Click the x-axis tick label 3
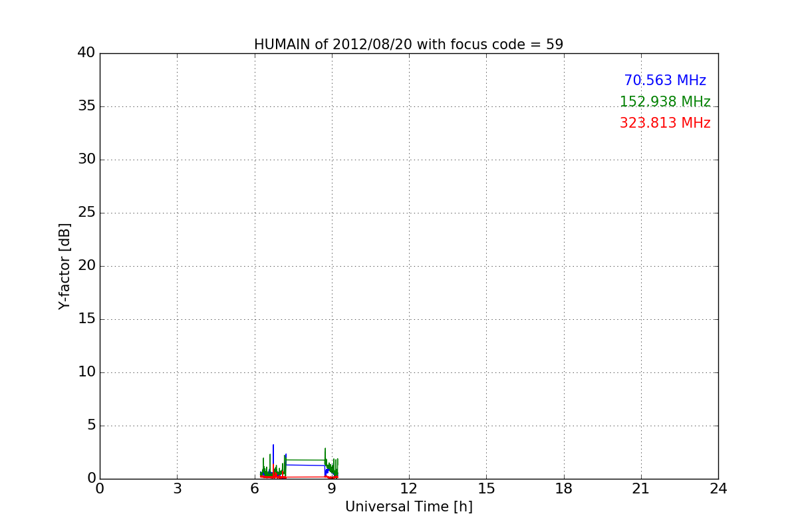Image resolution: width=798 pixels, height=532 pixels. tap(177, 488)
